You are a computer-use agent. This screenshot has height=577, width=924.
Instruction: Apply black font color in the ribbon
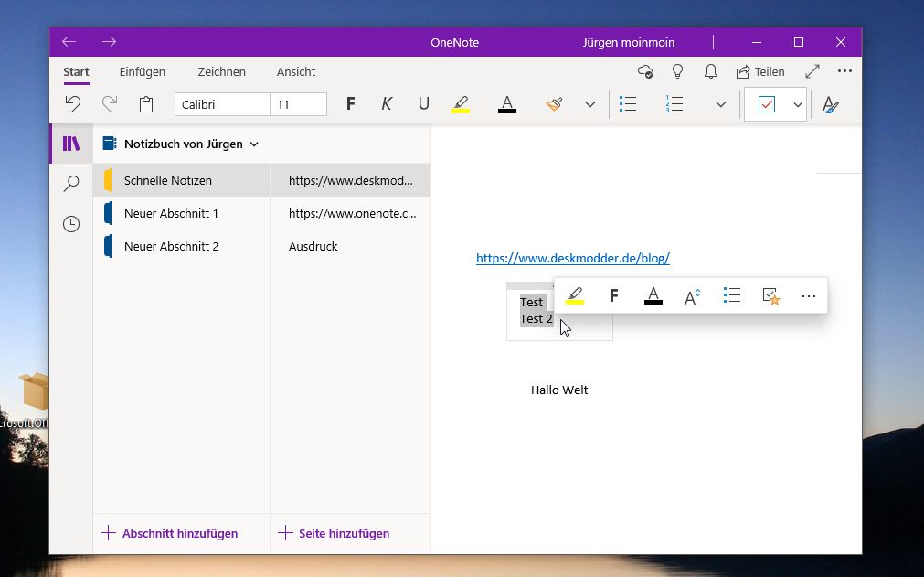click(x=507, y=104)
